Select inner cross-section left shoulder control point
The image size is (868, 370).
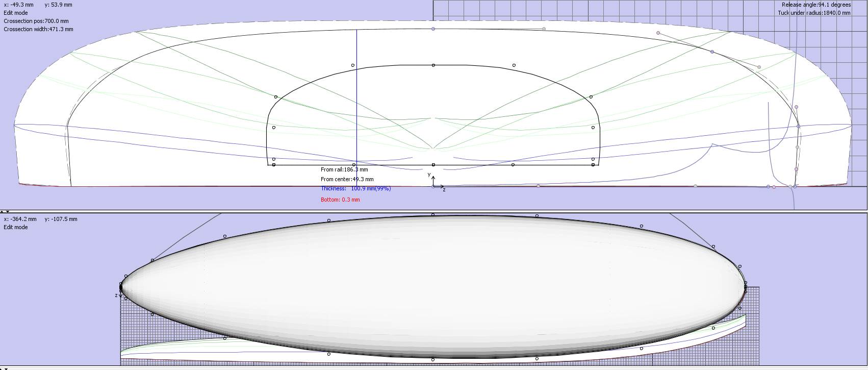coord(276,97)
